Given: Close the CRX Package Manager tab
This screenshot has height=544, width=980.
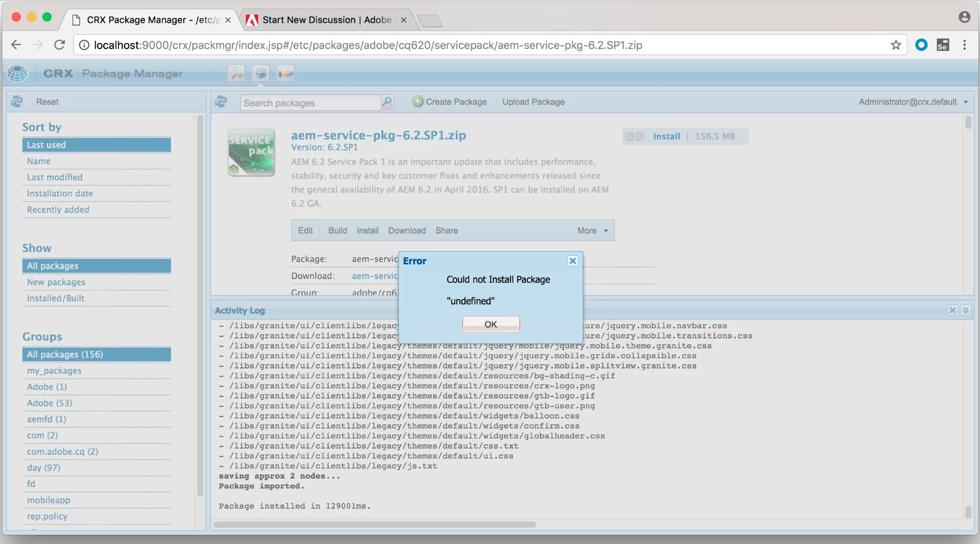Looking at the screenshot, I should pos(228,20).
